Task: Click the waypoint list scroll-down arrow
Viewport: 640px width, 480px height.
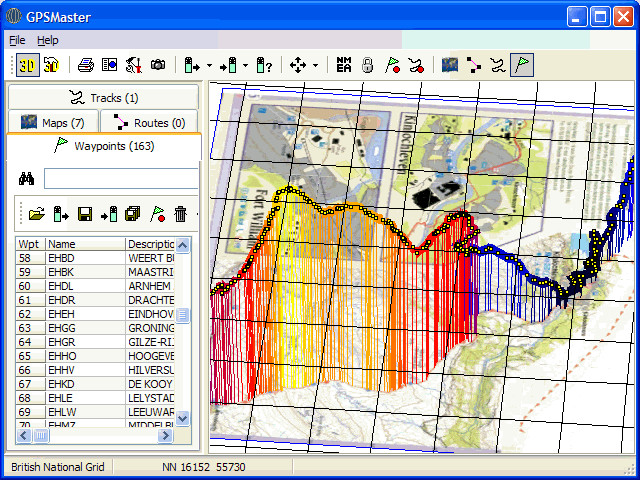Action: tap(182, 418)
